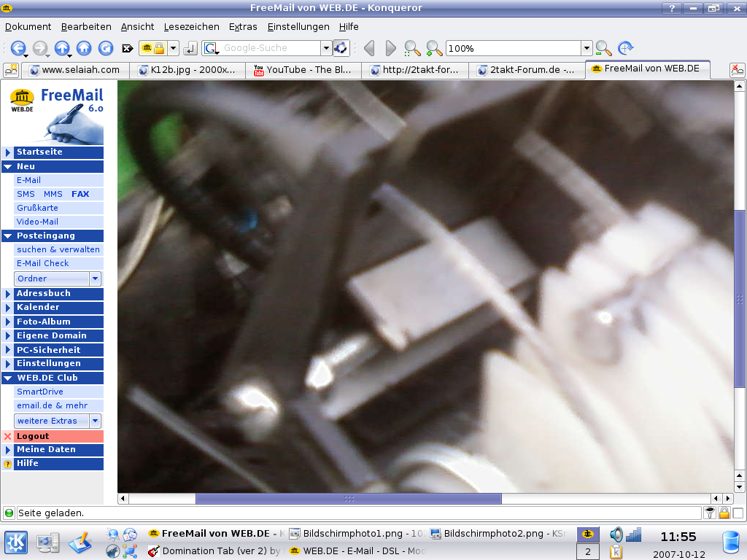Expand the 100% zoom level combo box
747x560 pixels.
pos(587,48)
